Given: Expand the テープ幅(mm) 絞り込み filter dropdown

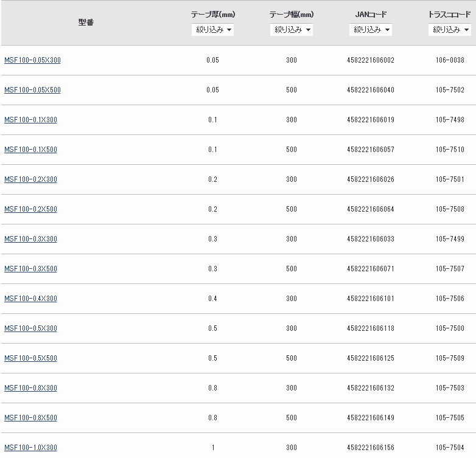Looking at the screenshot, I should click(292, 30).
